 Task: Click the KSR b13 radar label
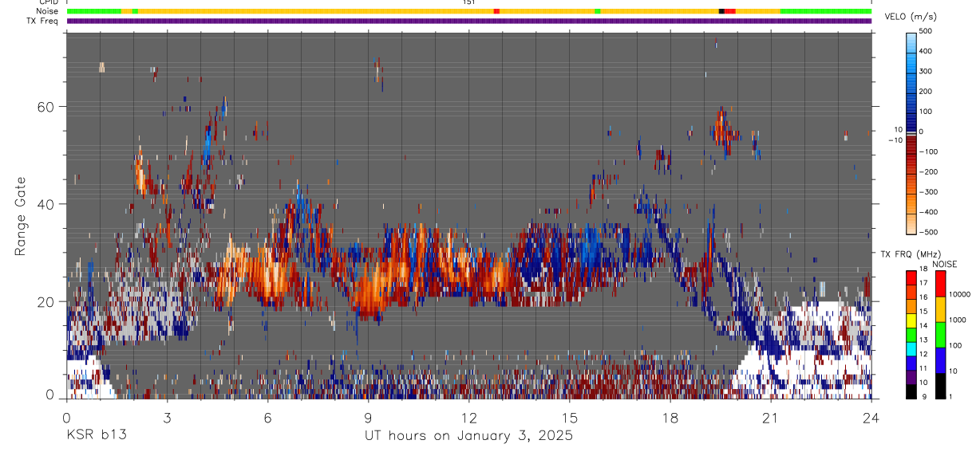point(95,436)
